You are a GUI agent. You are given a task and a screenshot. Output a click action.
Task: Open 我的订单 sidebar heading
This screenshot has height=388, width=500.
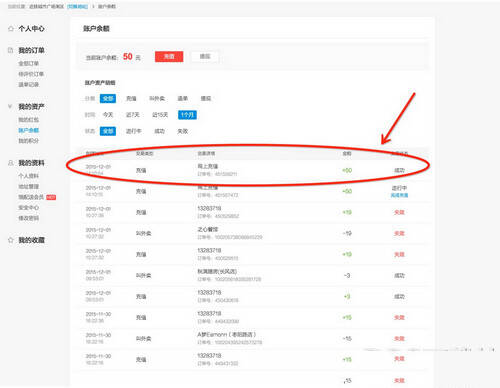pyautogui.click(x=31, y=50)
